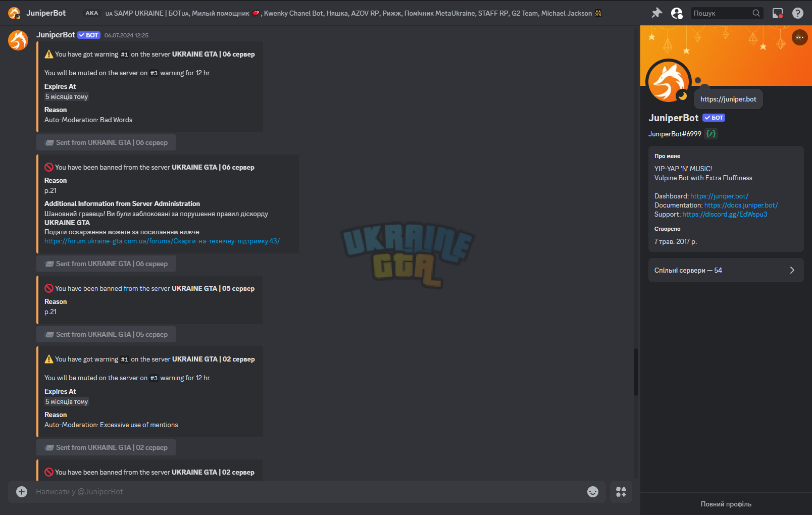Click the ban icon for the 05 сервер message

tap(49, 288)
